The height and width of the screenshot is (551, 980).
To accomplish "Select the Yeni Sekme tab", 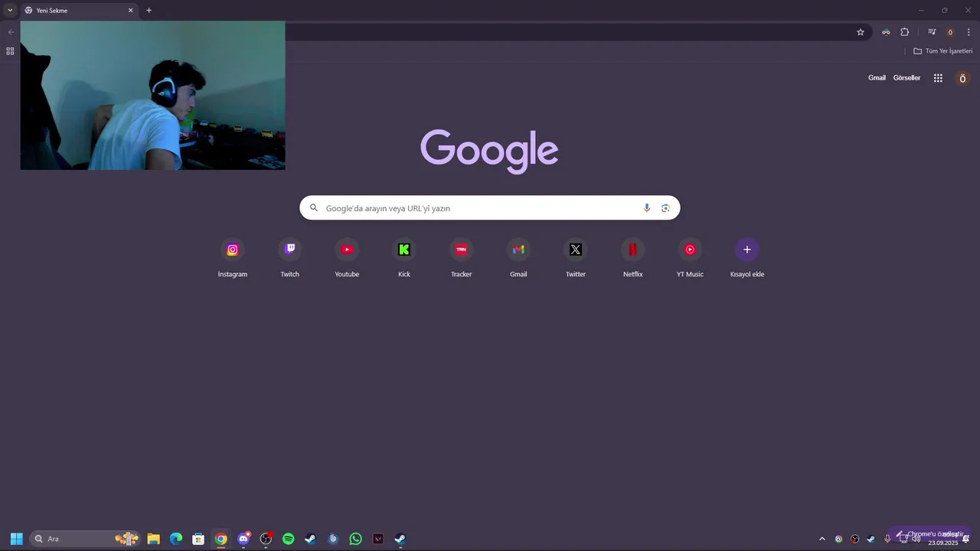I will 79,11.
